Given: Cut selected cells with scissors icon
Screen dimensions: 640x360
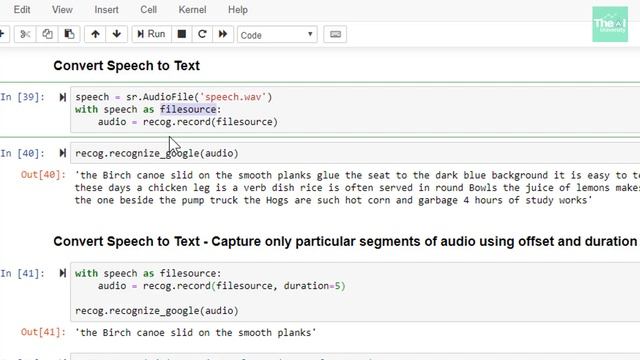Looking at the screenshot, I should pos(25,34).
